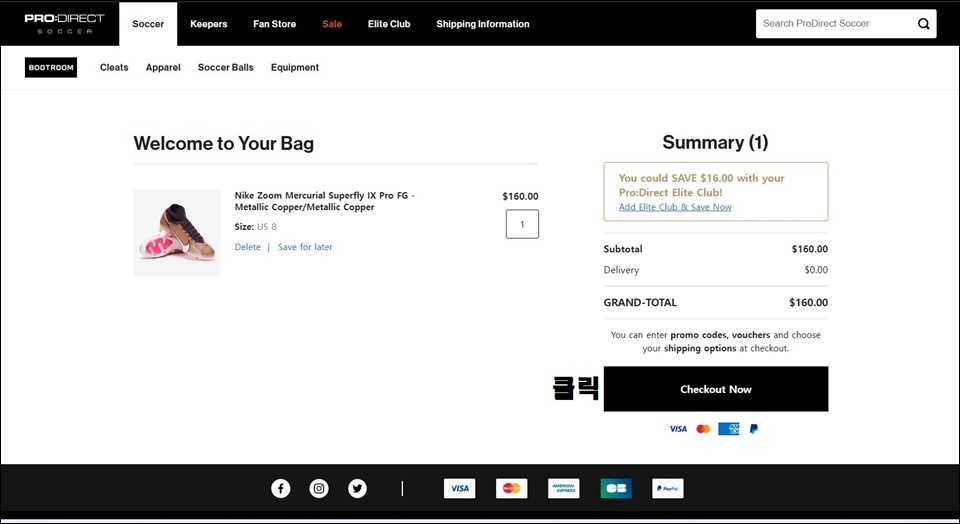Click the footer Mastercard badge
Image resolution: width=960 pixels, height=524 pixels.
coord(511,488)
